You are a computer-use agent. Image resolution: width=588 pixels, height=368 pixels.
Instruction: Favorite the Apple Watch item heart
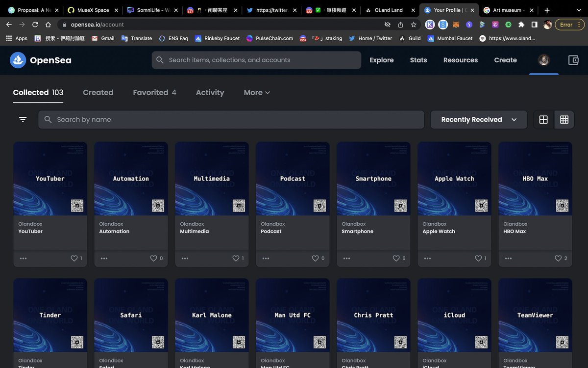point(478,258)
